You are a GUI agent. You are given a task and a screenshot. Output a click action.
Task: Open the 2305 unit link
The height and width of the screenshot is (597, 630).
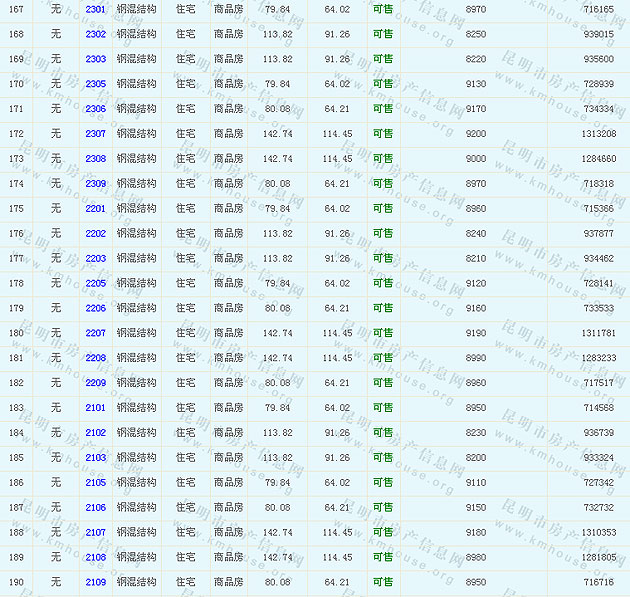point(95,84)
